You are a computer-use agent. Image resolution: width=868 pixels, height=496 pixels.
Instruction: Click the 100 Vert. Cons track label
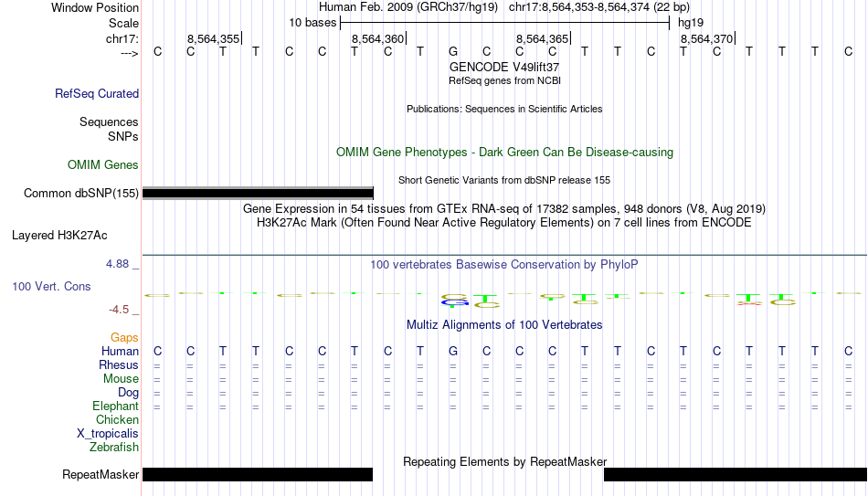(51, 286)
